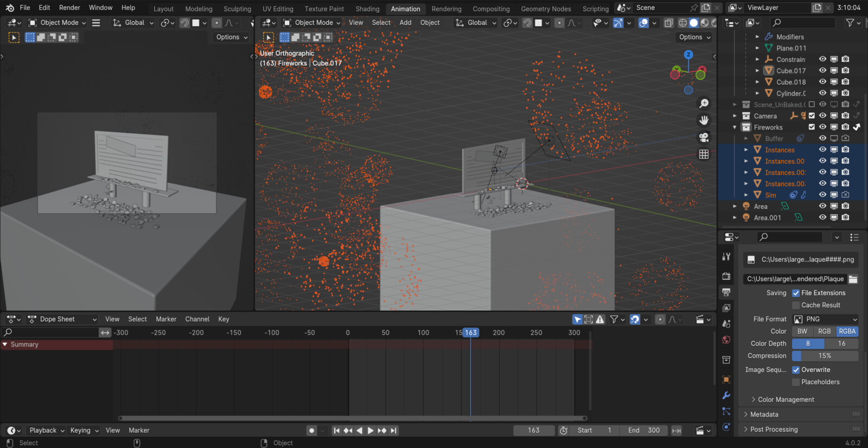Screen dimensions: 868x448
Task: Play the animation forward
Action: tap(371, 431)
